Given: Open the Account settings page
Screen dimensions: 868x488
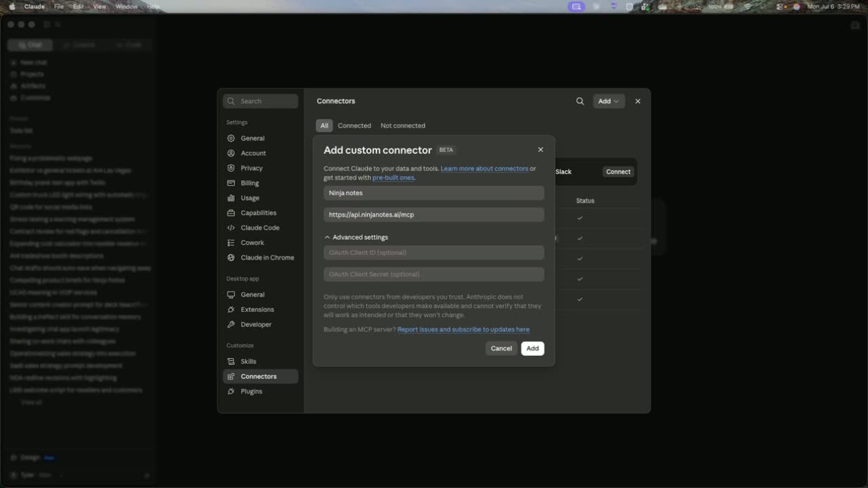Looking at the screenshot, I should 260,153.
